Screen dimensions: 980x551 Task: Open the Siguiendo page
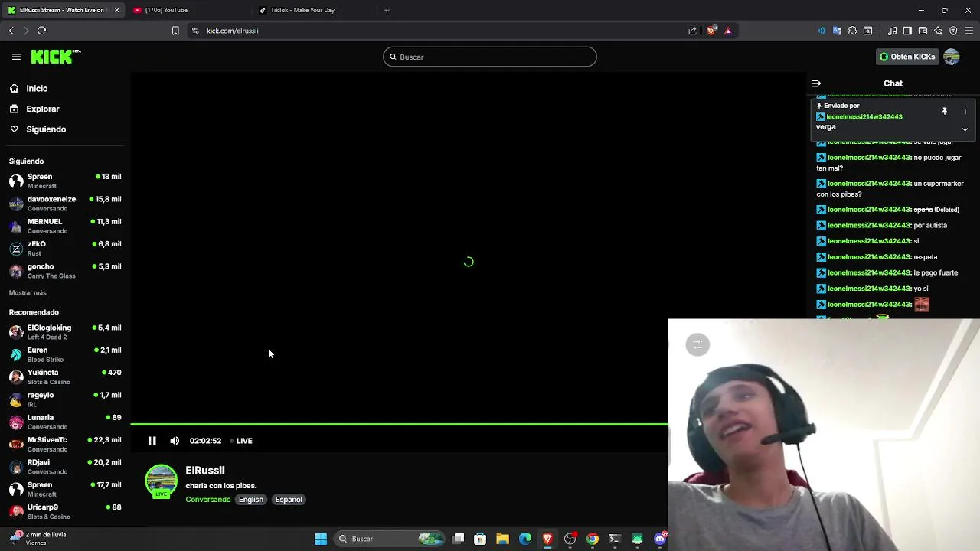[x=38, y=129]
